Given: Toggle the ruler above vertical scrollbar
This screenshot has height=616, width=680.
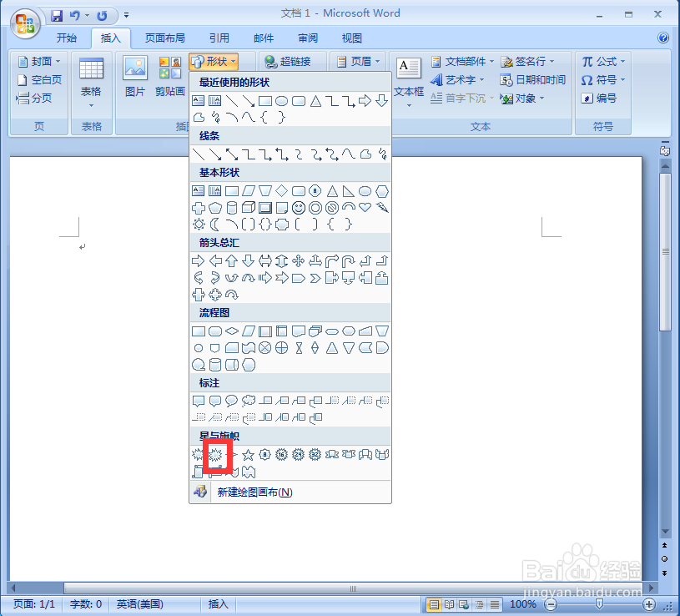Looking at the screenshot, I should 665,150.
